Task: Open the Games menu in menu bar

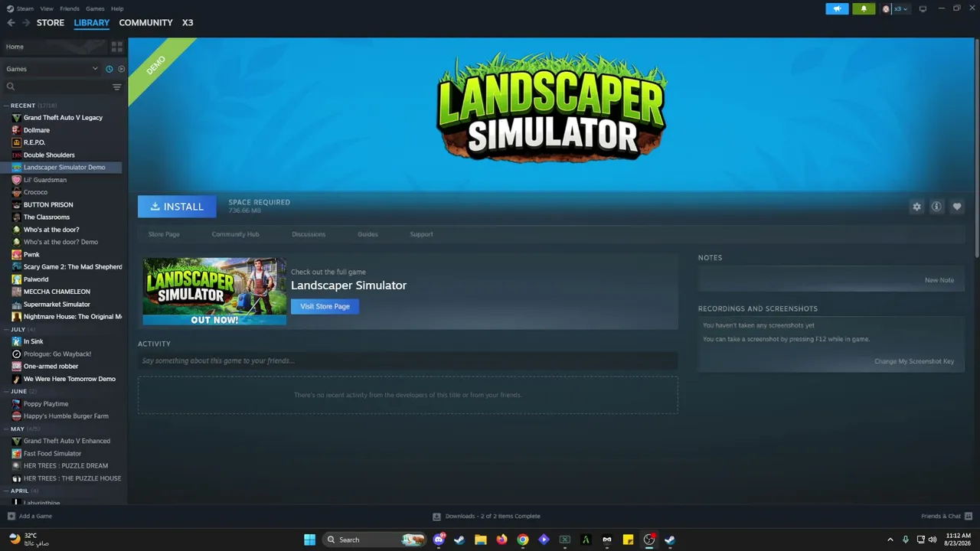Action: pyautogui.click(x=95, y=8)
